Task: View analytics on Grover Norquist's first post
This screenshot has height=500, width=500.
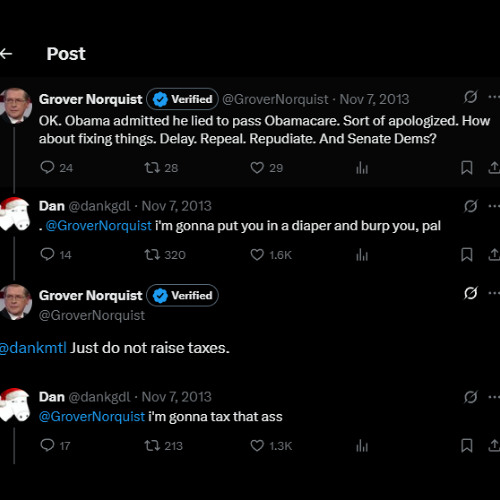Action: tap(362, 168)
